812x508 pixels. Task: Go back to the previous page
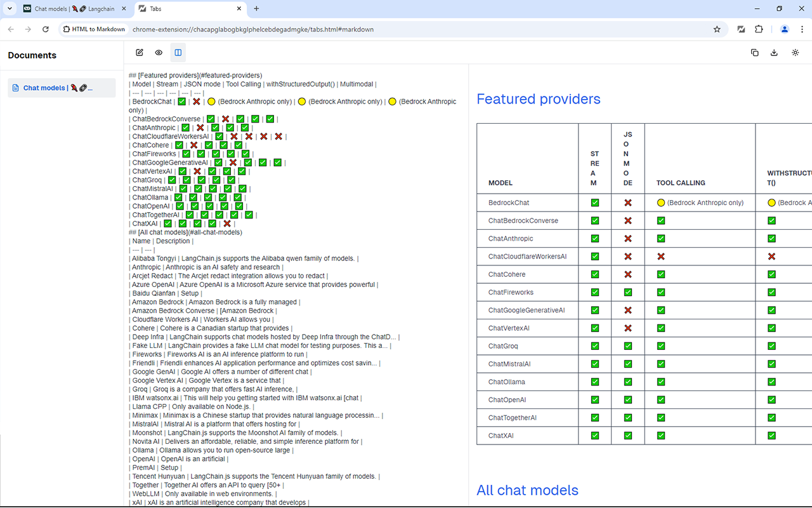11,29
